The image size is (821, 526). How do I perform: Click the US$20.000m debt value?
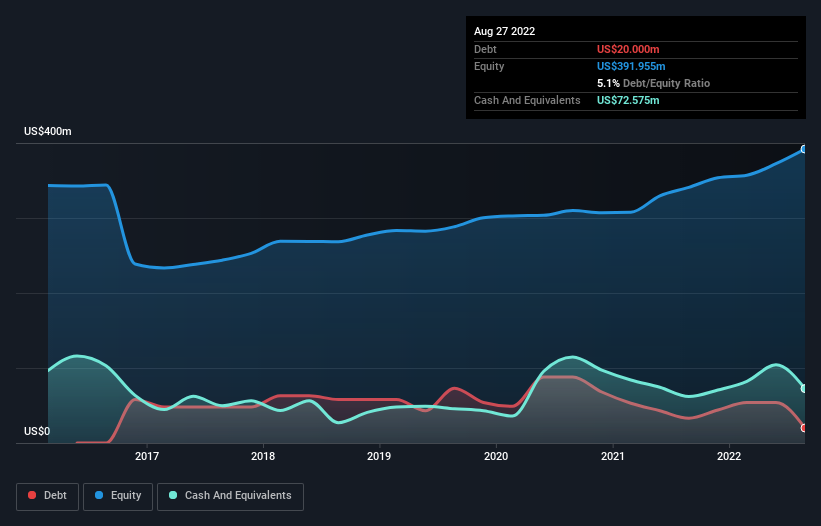628,49
